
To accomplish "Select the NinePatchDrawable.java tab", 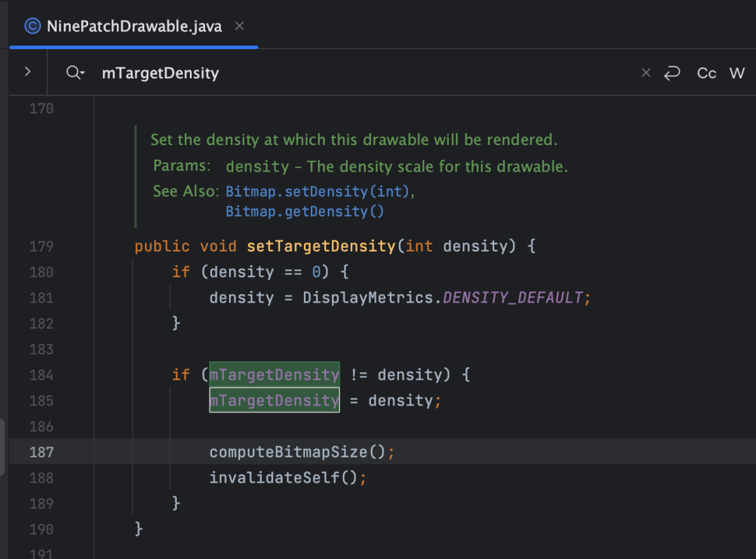I will point(134,26).
